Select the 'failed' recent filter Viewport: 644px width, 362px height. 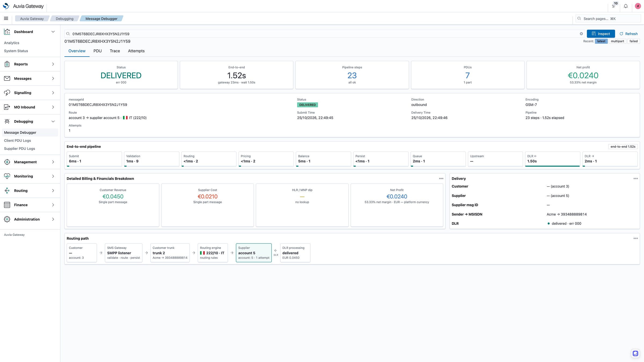pos(633,41)
